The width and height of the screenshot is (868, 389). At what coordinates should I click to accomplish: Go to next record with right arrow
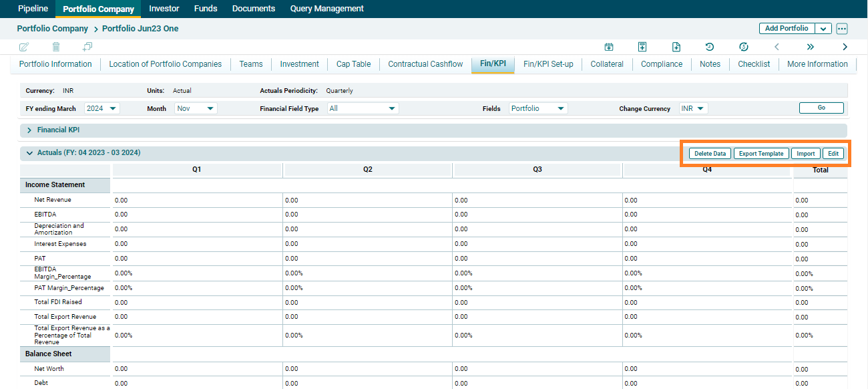tap(845, 47)
